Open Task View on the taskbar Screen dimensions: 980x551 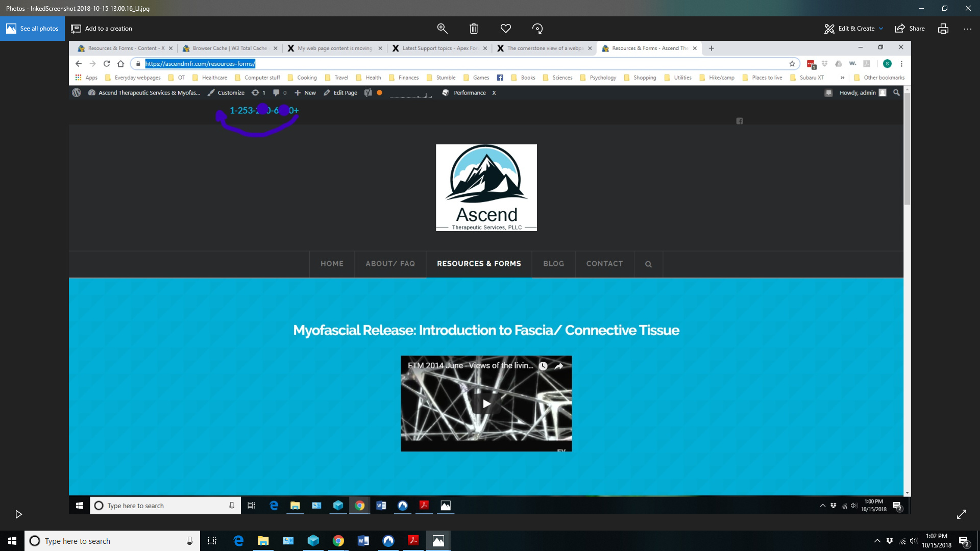click(x=212, y=541)
